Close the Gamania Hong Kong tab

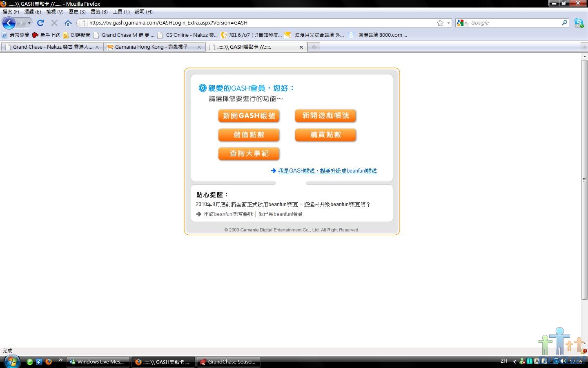pyautogui.click(x=199, y=47)
